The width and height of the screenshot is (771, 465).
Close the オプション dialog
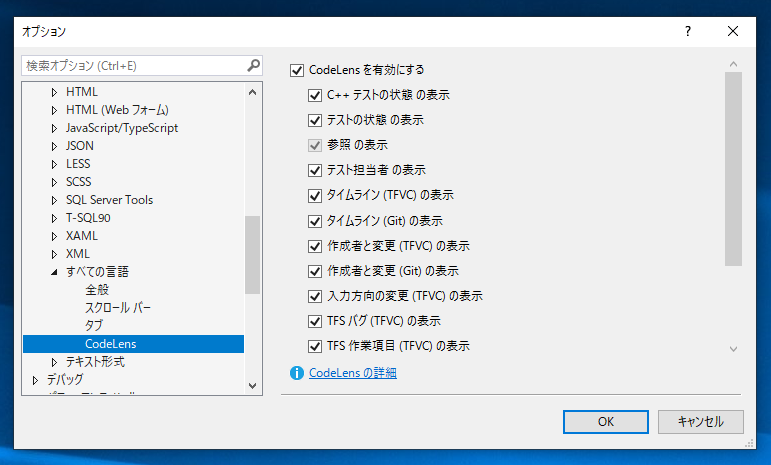(x=733, y=31)
